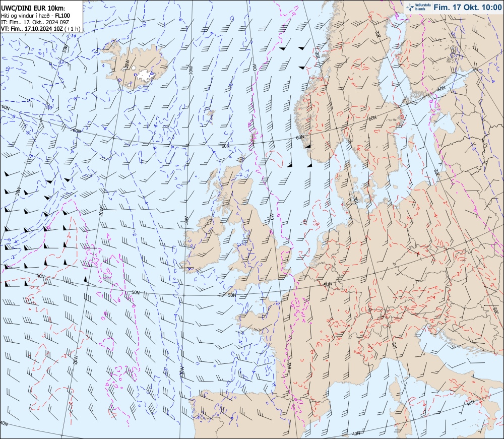Select the "Hiti og vindur í hæð - FL100" line
This screenshot has height=439, width=504.
35,16
